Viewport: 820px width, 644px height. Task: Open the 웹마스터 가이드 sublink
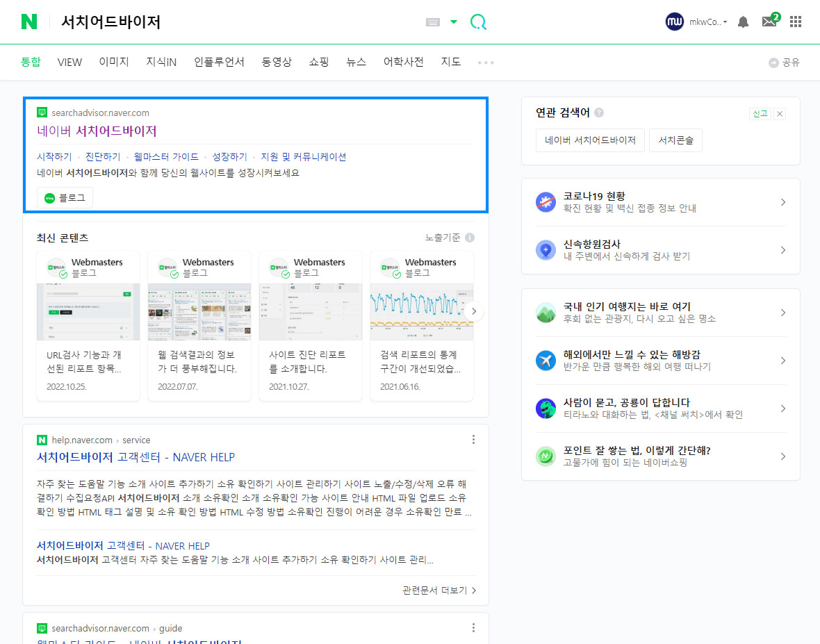(x=166, y=157)
